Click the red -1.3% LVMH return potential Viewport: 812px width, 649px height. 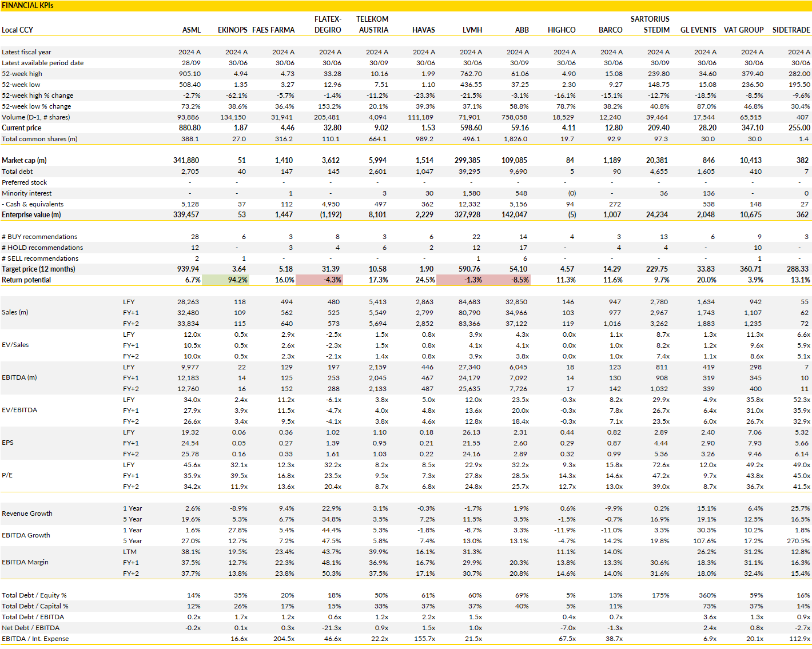coord(460,280)
